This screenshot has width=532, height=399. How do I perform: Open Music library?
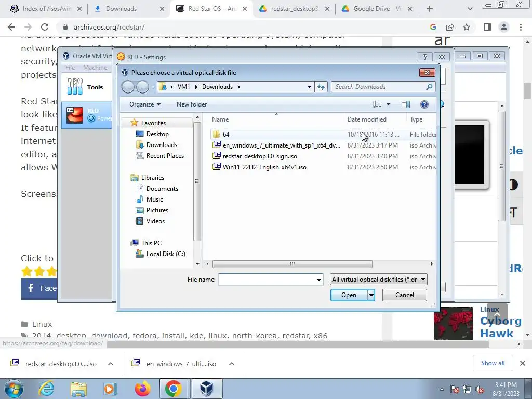(x=154, y=199)
